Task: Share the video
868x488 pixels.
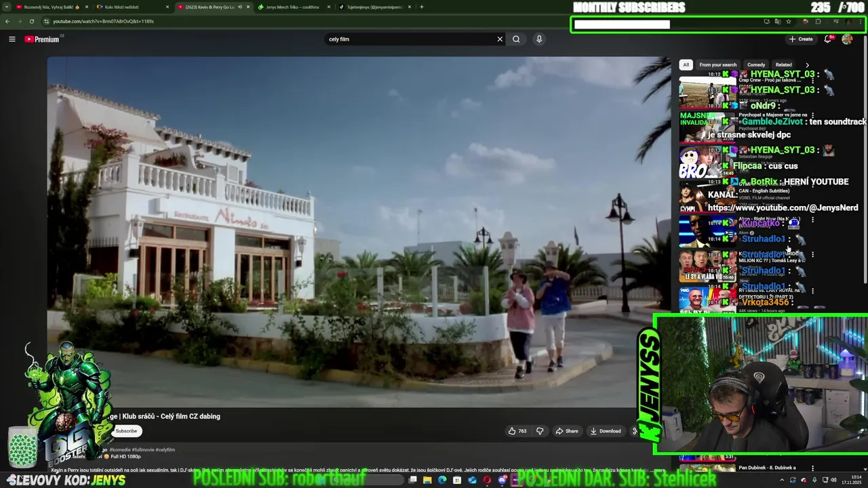Action: point(567,431)
